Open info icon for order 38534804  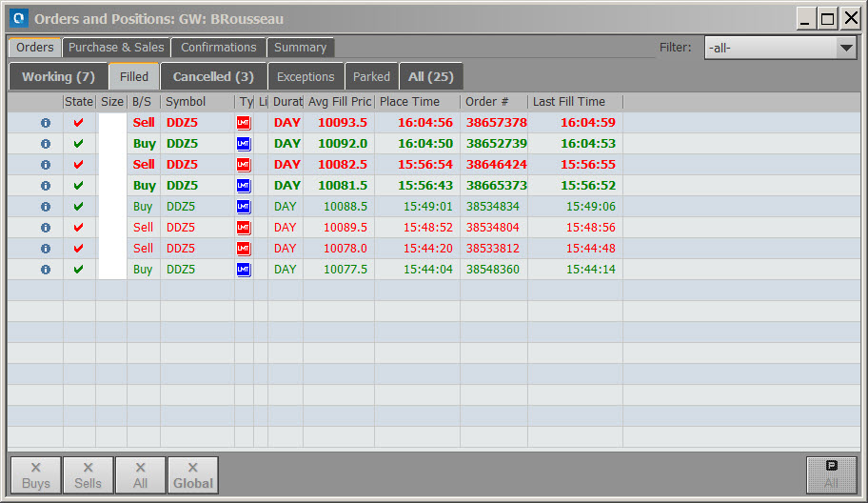point(46,228)
